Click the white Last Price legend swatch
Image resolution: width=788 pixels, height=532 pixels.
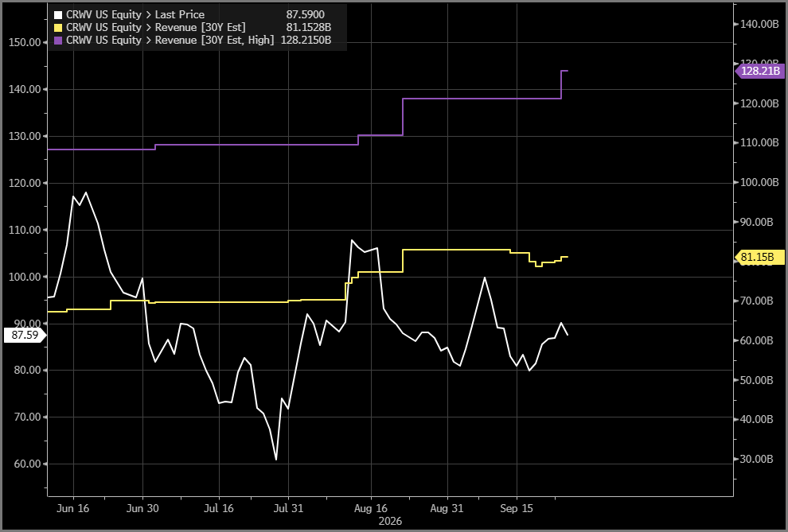tap(58, 15)
